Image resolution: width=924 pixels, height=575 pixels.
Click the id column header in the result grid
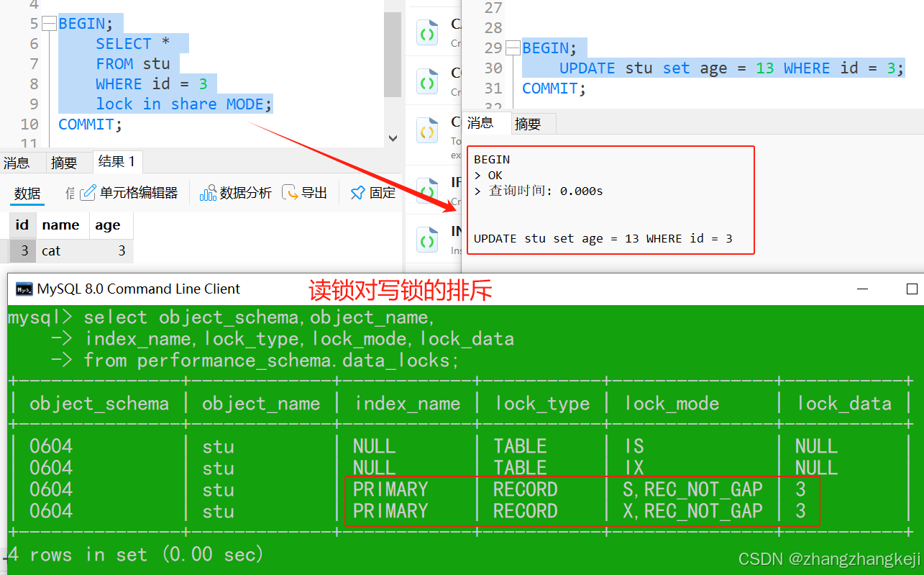pyautogui.click(x=22, y=225)
